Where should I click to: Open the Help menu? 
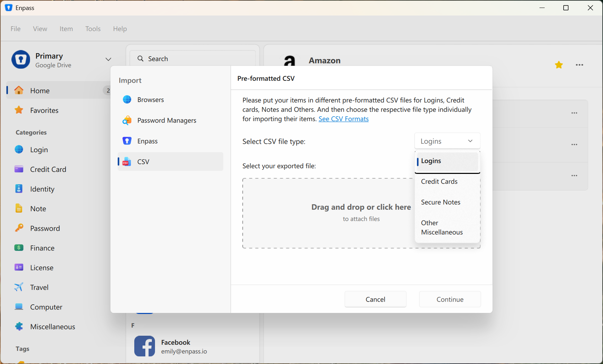pyautogui.click(x=120, y=29)
